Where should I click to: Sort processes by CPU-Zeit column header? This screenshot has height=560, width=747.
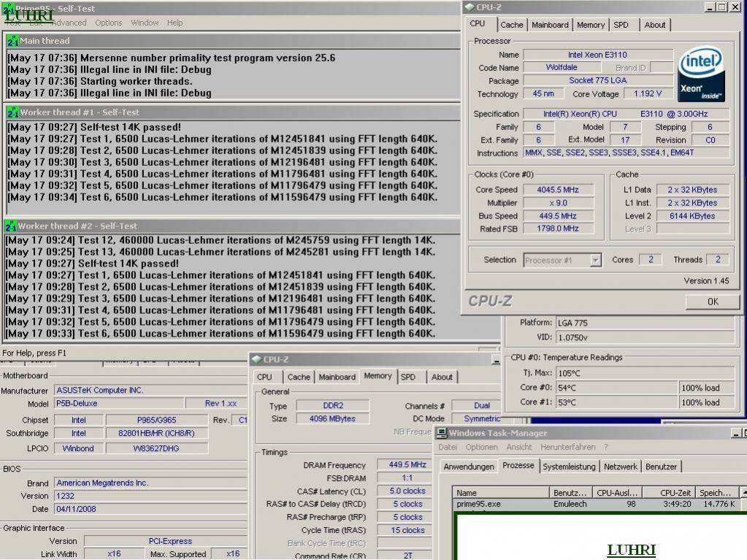click(x=669, y=493)
